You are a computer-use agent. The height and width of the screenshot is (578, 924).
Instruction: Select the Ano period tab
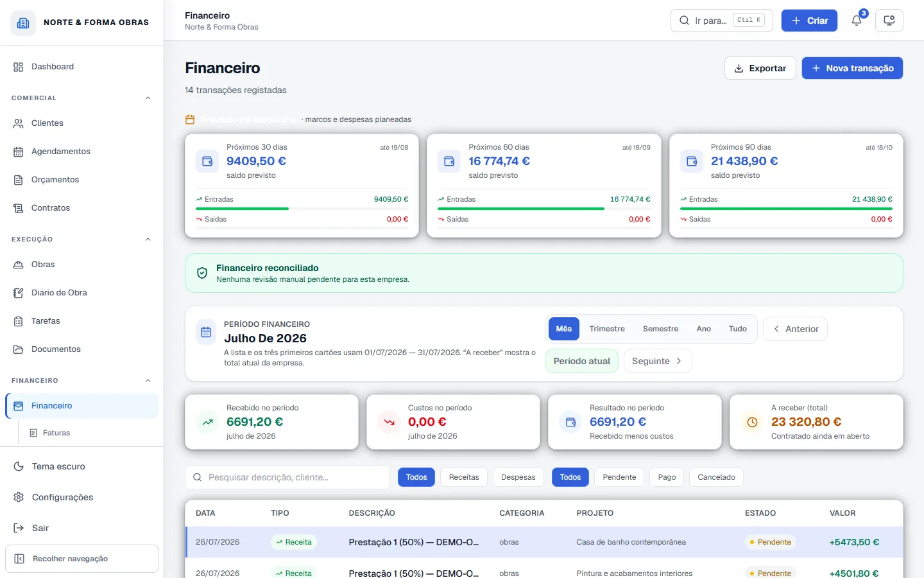click(x=704, y=329)
